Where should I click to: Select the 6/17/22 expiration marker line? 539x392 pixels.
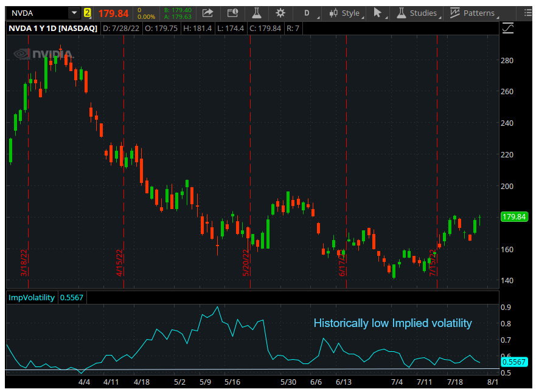click(x=347, y=162)
